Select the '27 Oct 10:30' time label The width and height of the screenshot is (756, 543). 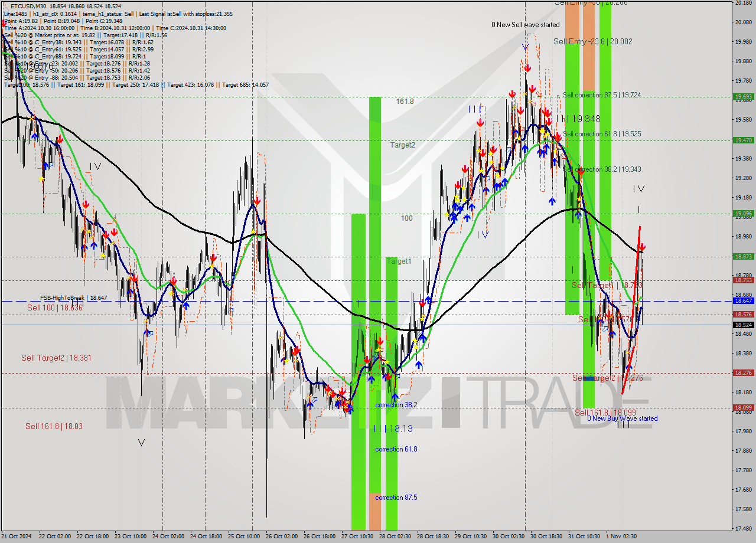pos(357,536)
